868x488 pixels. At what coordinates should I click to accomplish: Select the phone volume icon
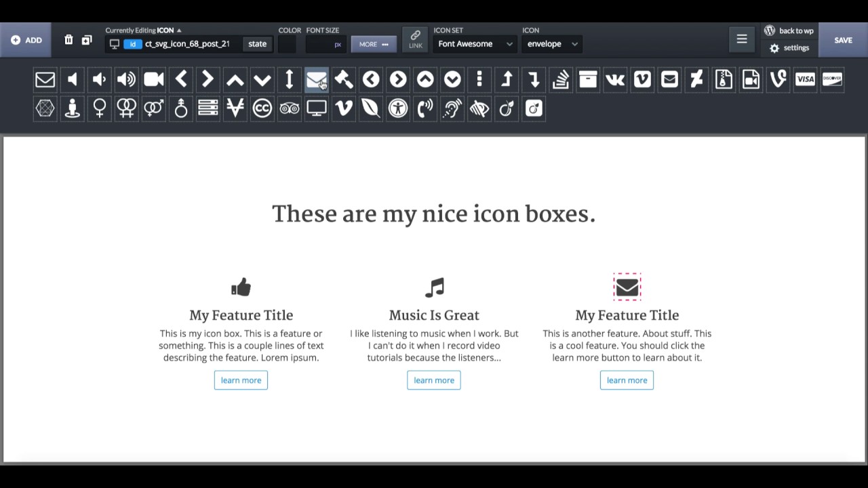[x=425, y=108]
